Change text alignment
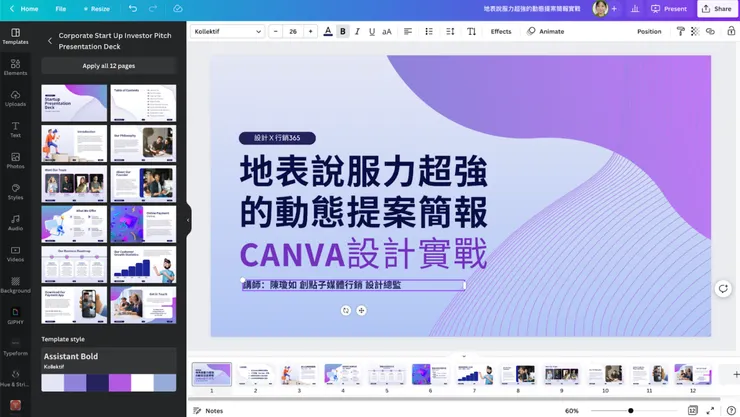Screen dimensions: 740x417 (x=408, y=32)
